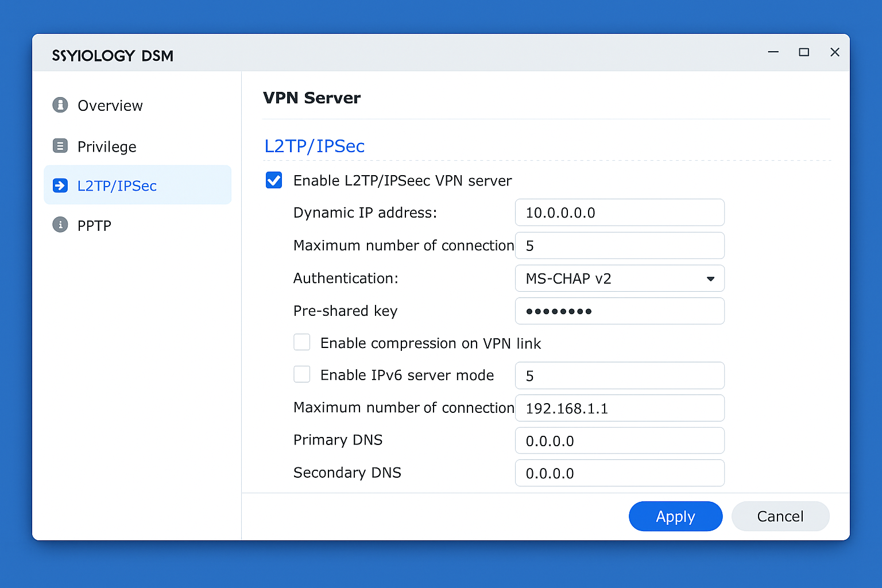Click the Privilege list icon
This screenshot has height=588, width=882.
[x=60, y=146]
